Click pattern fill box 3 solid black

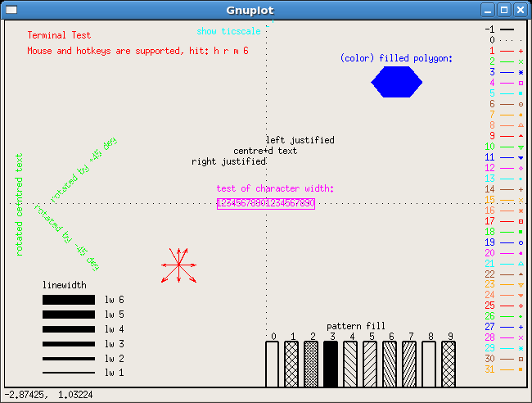(x=331, y=365)
